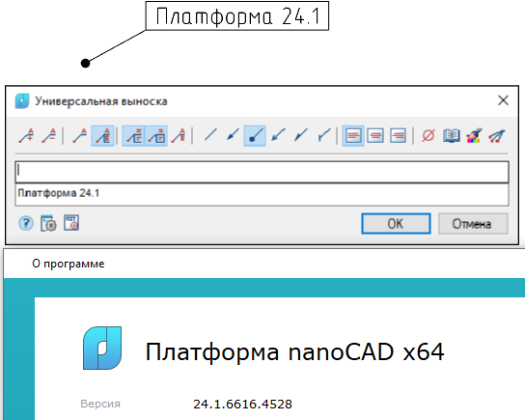Click the lower field containing Платформа 24.1
Viewport: 525px width, 420px height.
[x=262, y=194]
